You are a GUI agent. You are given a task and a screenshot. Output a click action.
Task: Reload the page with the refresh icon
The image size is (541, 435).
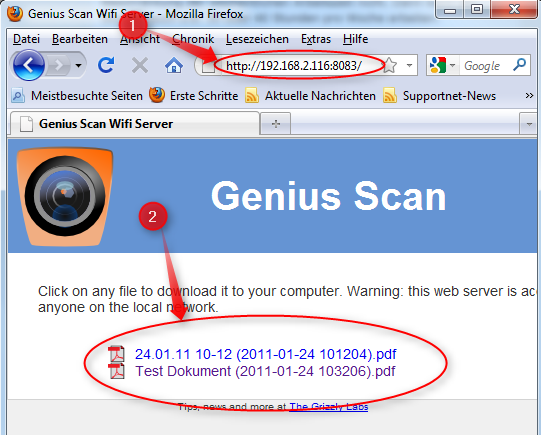(x=106, y=65)
